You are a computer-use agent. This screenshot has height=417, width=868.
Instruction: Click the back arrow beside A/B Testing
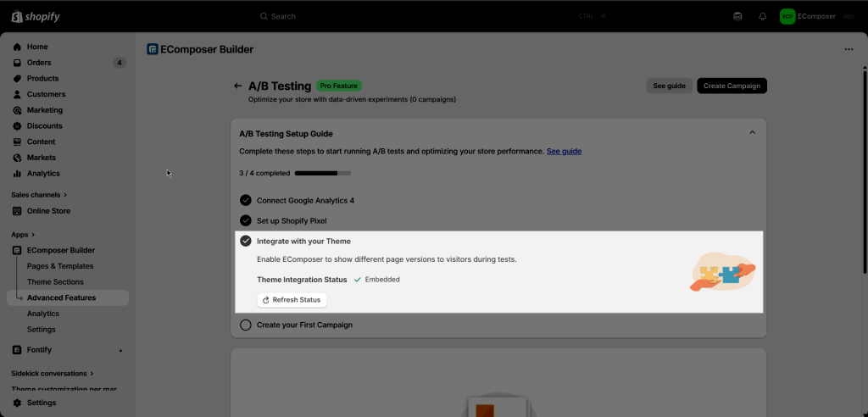point(237,86)
